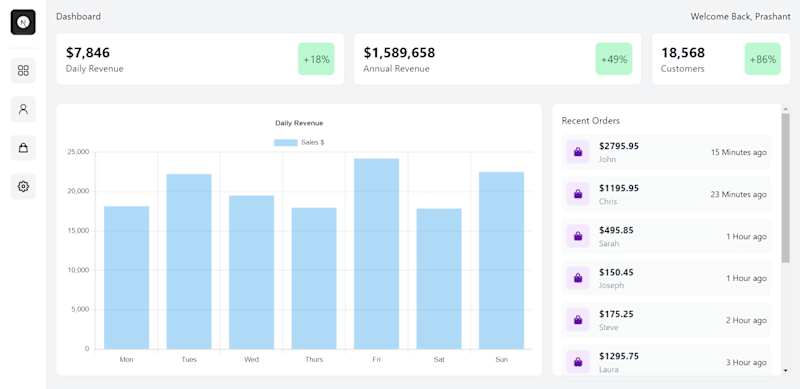800x389 pixels.
Task: Click the customer name Sarah
Action: pos(609,244)
